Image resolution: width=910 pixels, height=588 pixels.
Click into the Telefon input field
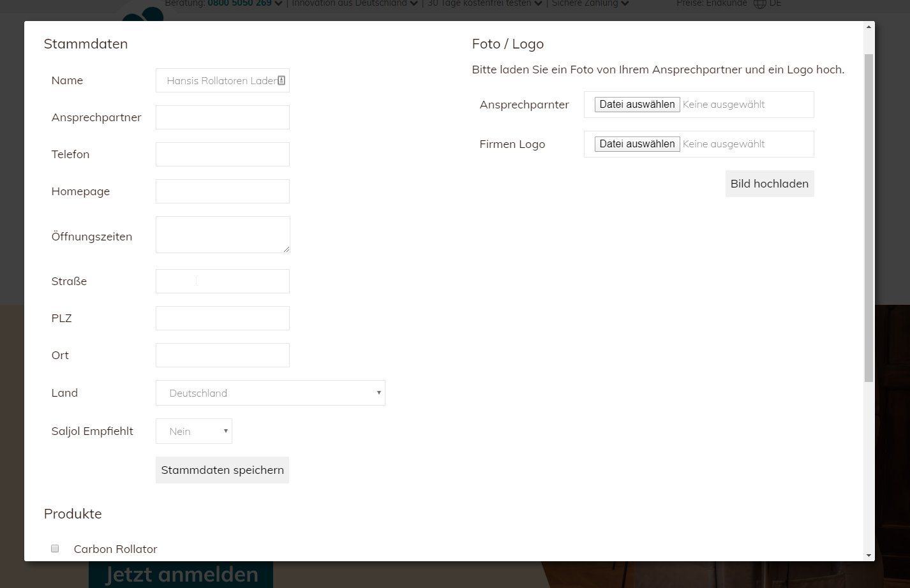tap(222, 154)
